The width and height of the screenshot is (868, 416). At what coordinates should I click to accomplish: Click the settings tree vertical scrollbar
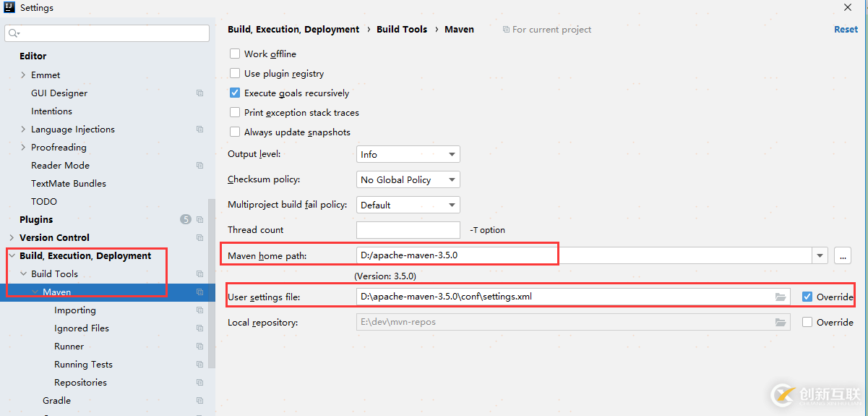click(211, 282)
